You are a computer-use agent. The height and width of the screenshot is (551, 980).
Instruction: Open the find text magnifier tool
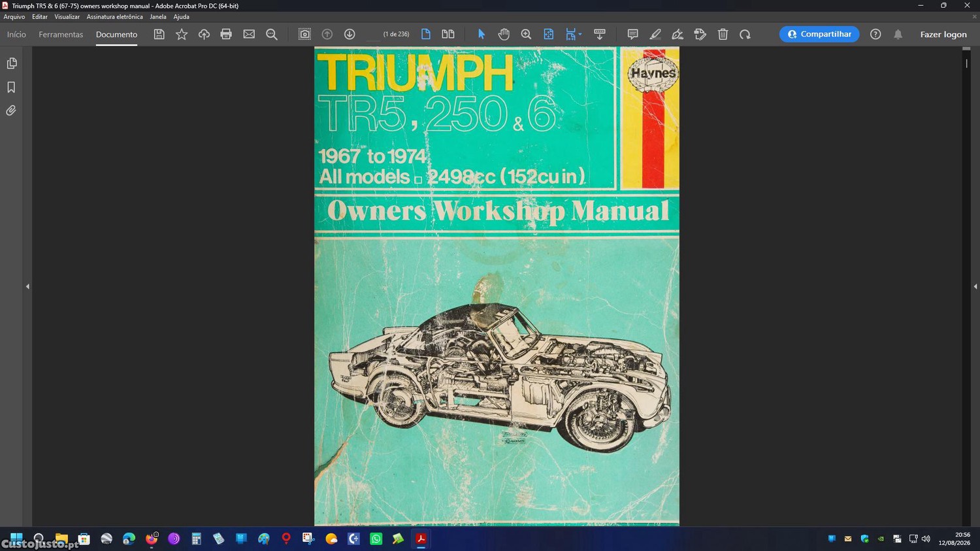pyautogui.click(x=272, y=34)
